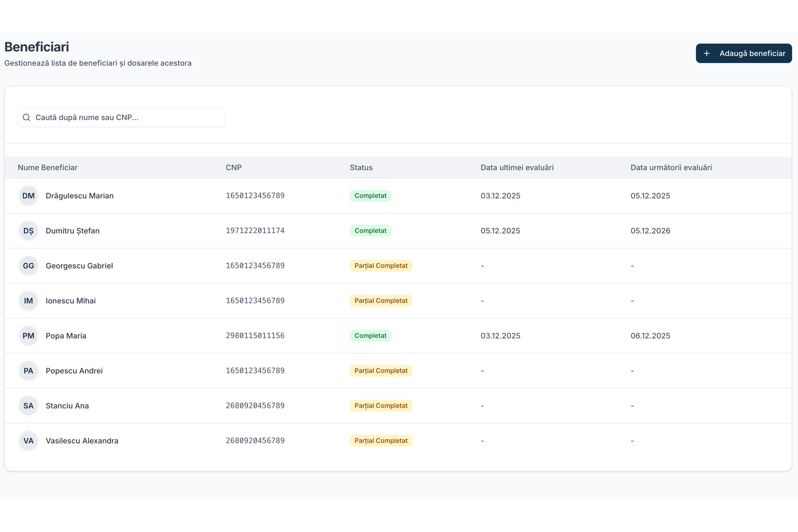Click the Parțial Completat badge for Stanciu Ana
798x532 pixels.
(381, 405)
